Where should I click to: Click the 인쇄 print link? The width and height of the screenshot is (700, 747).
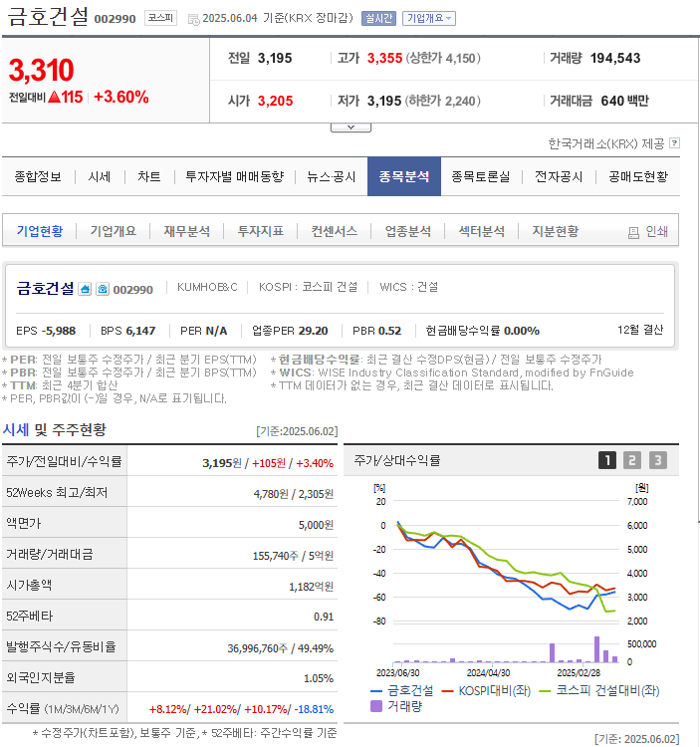pos(656,231)
